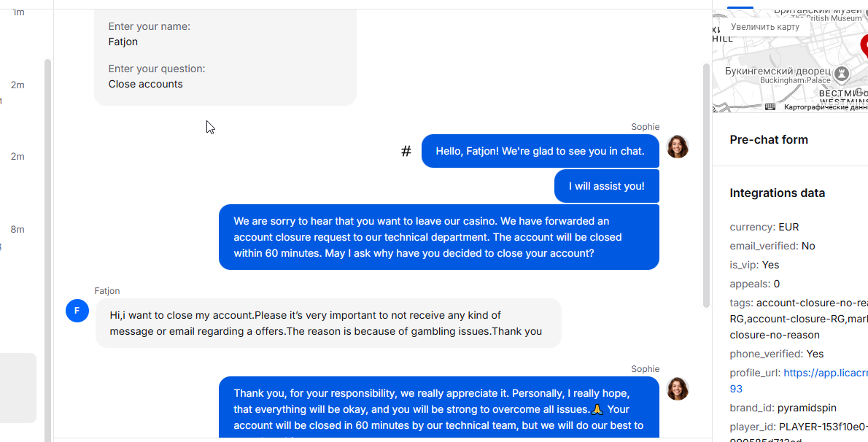Collapse the Integrations data section
This screenshot has height=442, width=868.
point(777,193)
